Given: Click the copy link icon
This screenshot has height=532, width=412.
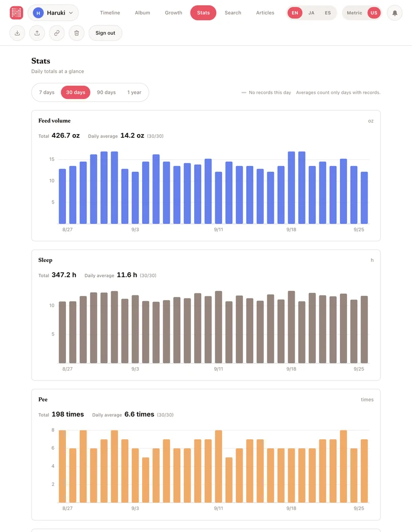Looking at the screenshot, I should pos(57,33).
